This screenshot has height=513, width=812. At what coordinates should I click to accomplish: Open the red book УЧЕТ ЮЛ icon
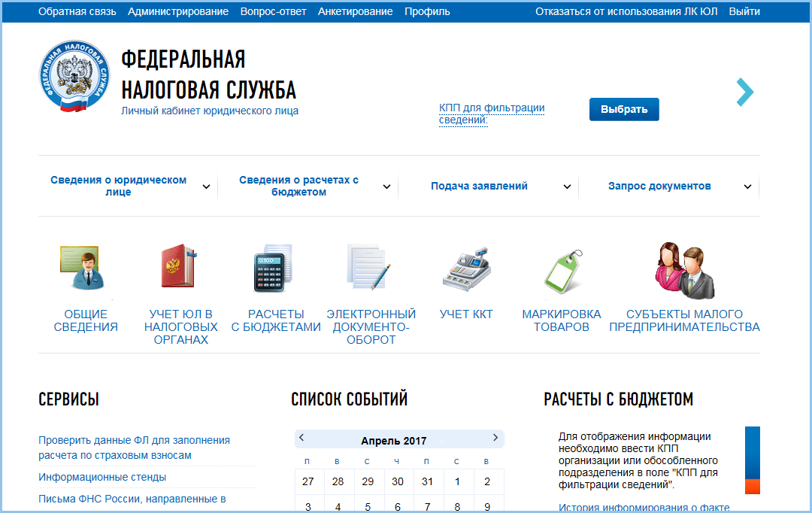pyautogui.click(x=180, y=266)
